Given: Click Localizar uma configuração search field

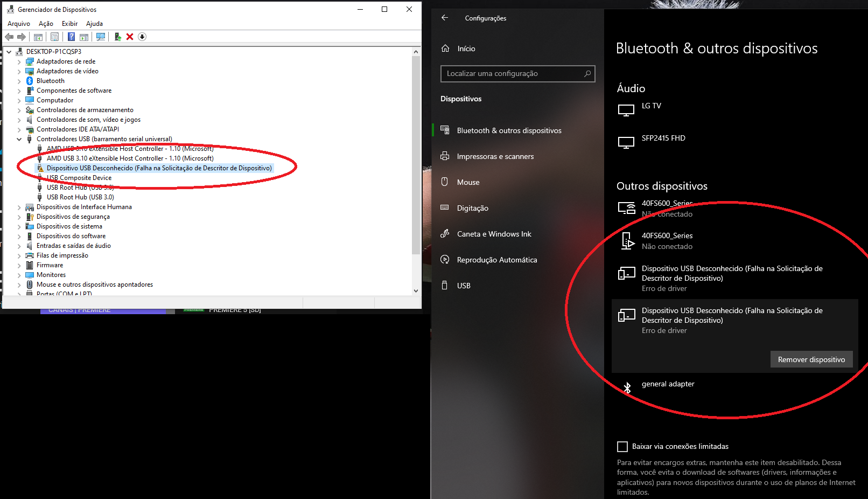Looking at the screenshot, I should coord(517,74).
